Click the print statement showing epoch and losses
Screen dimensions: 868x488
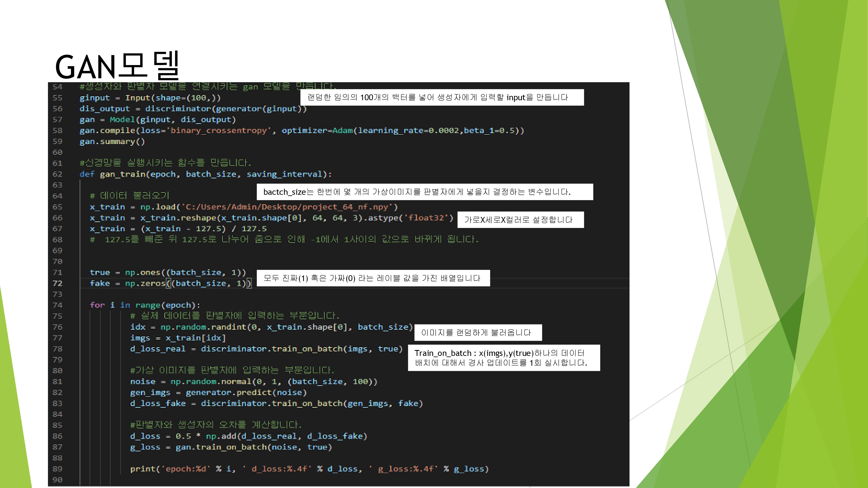[309, 469]
